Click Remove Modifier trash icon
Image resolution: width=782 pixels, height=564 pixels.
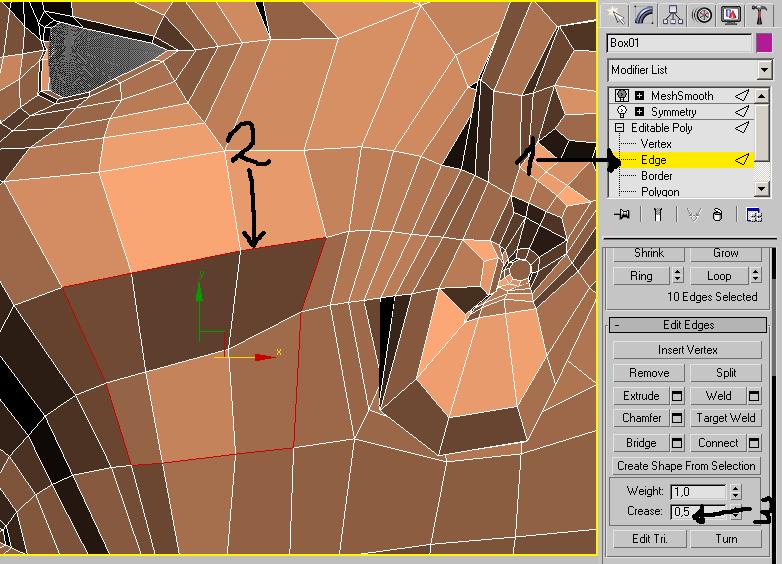click(717, 215)
